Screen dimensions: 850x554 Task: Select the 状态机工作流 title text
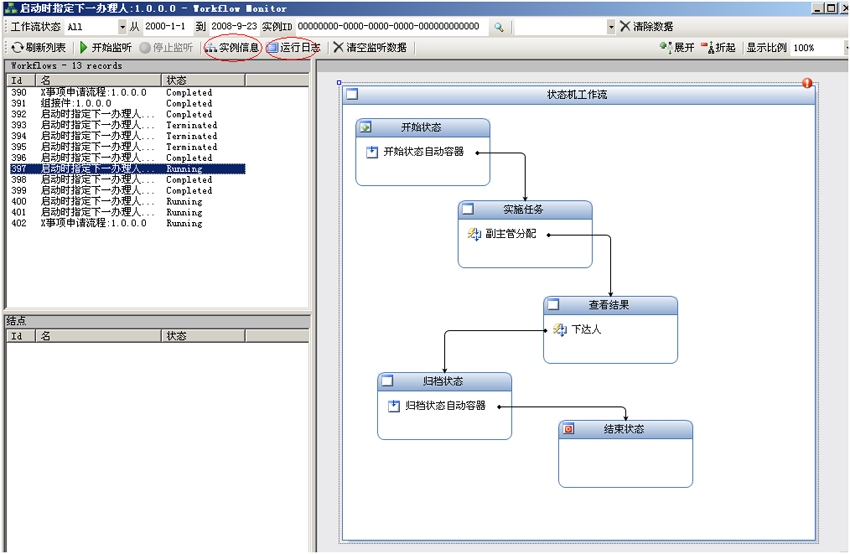[x=577, y=95]
